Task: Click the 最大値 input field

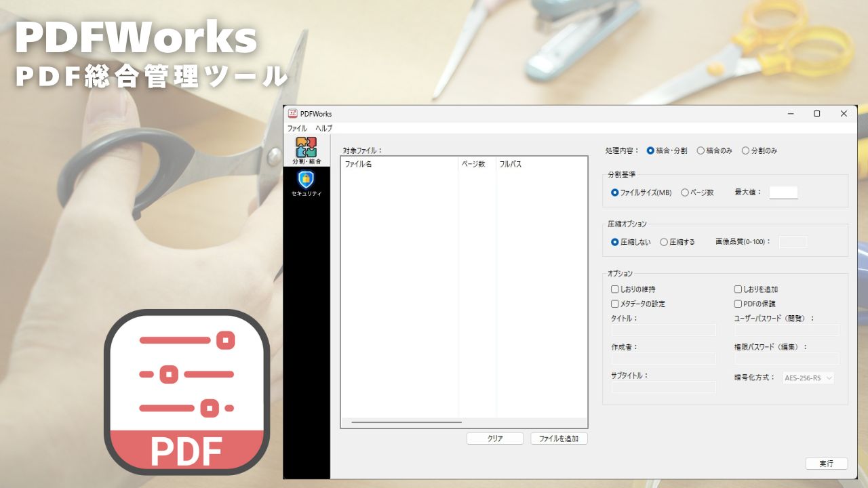Action: click(x=783, y=192)
